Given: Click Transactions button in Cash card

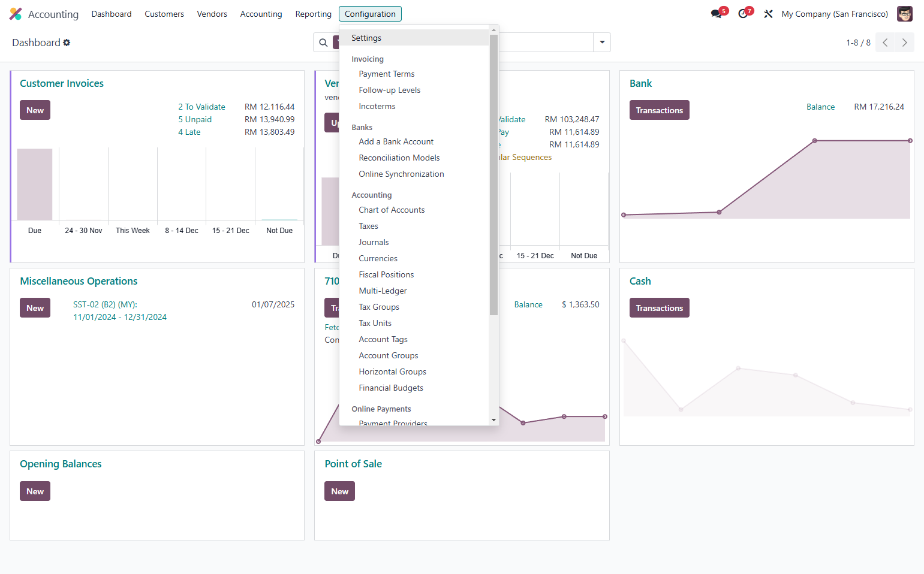Looking at the screenshot, I should click(660, 308).
